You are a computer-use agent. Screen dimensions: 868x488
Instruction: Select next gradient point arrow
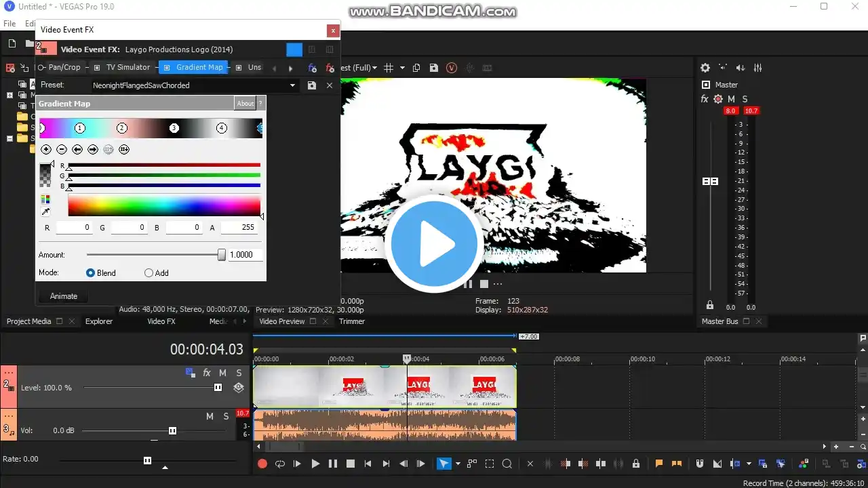[93, 149]
